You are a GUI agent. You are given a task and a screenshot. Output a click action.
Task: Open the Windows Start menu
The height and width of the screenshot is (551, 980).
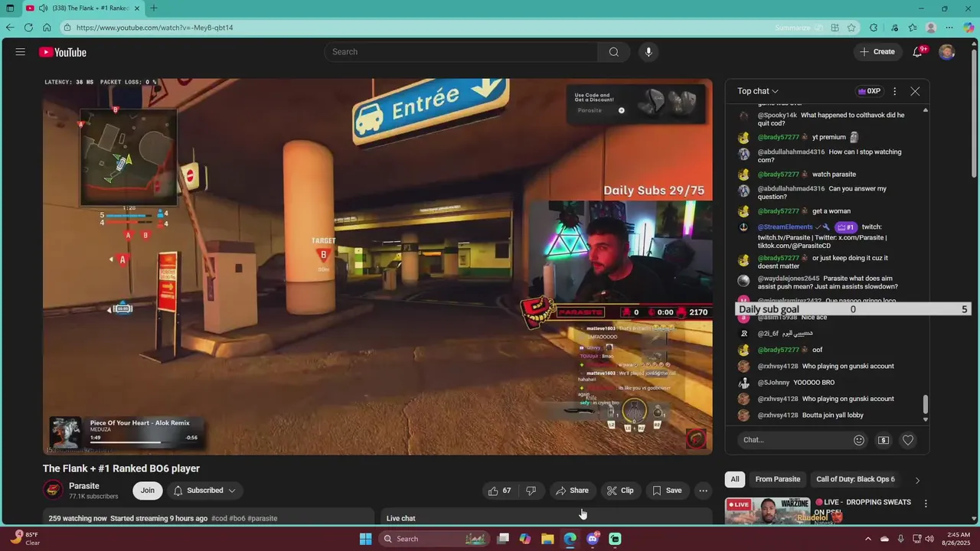365,539
